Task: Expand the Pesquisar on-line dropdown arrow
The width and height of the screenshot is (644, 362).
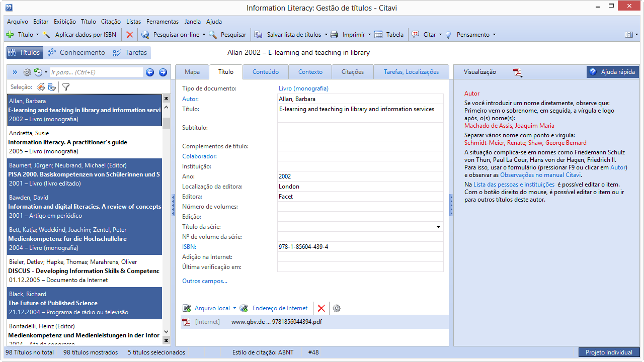Action: (x=204, y=35)
